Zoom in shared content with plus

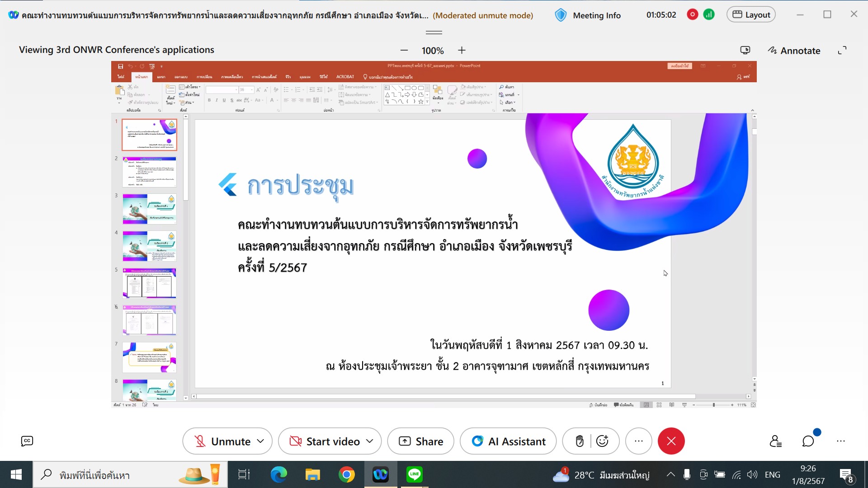coord(462,51)
